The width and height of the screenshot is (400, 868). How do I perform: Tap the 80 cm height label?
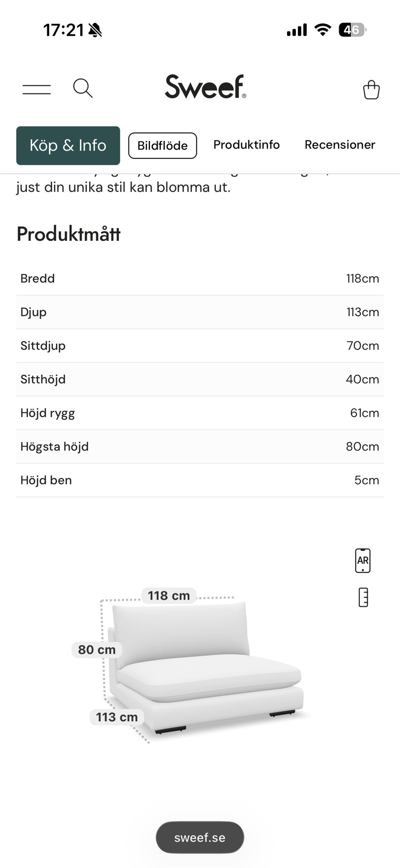(97, 650)
